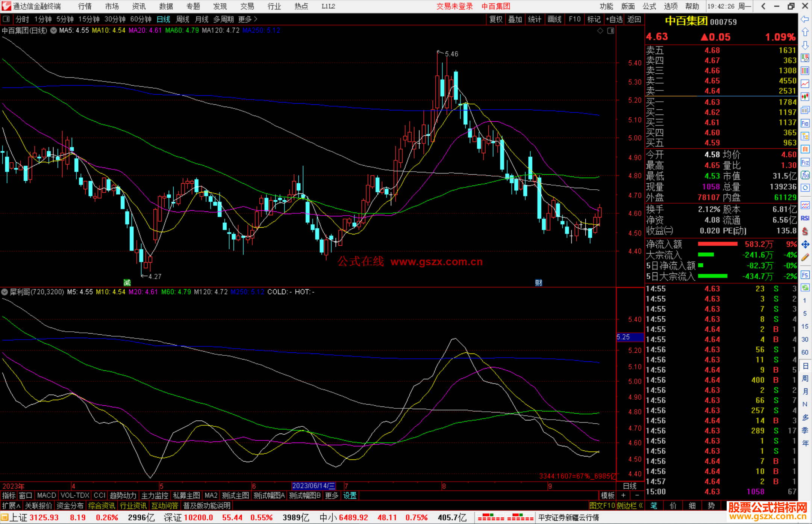Click the F12 sidebar icon
This screenshot has height=524, width=812.
[804, 162]
